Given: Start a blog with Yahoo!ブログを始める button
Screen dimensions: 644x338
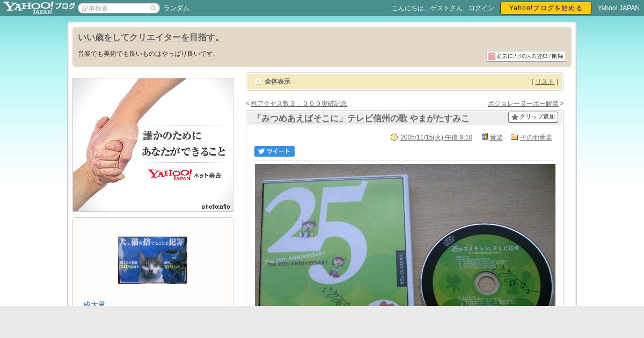Looking at the screenshot, I should point(546,8).
